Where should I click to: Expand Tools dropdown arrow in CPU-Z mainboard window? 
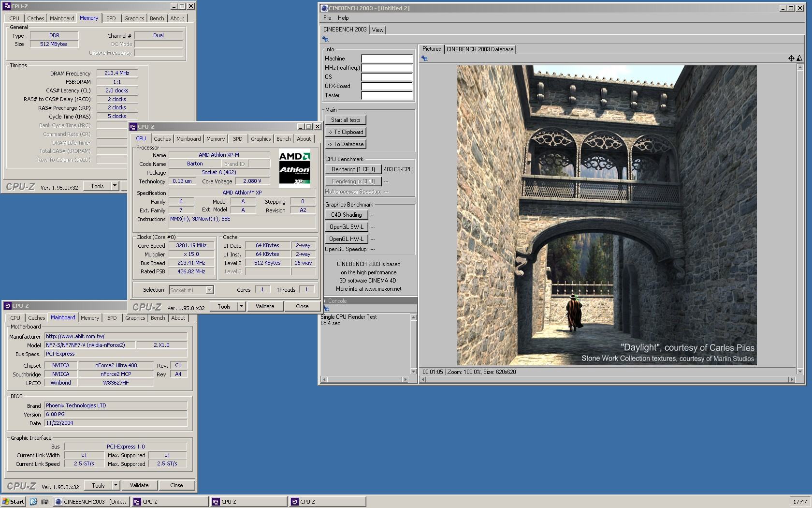(116, 485)
